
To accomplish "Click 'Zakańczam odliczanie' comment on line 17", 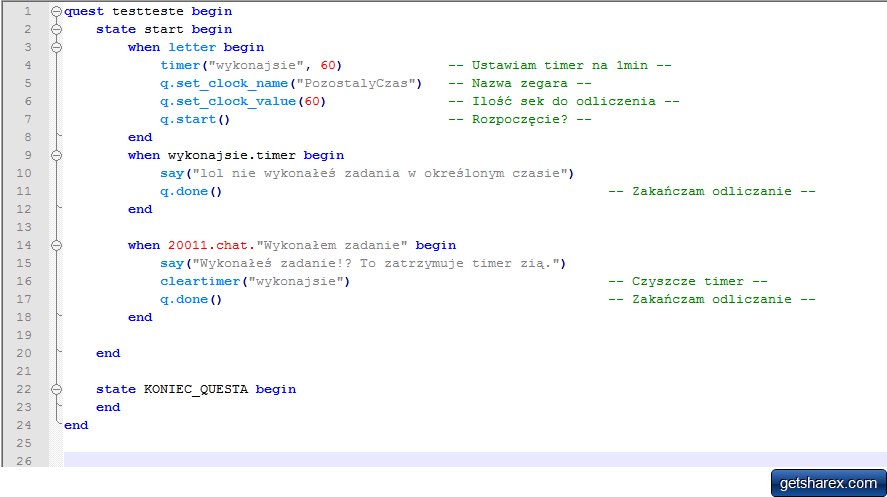I will pyautogui.click(x=712, y=300).
